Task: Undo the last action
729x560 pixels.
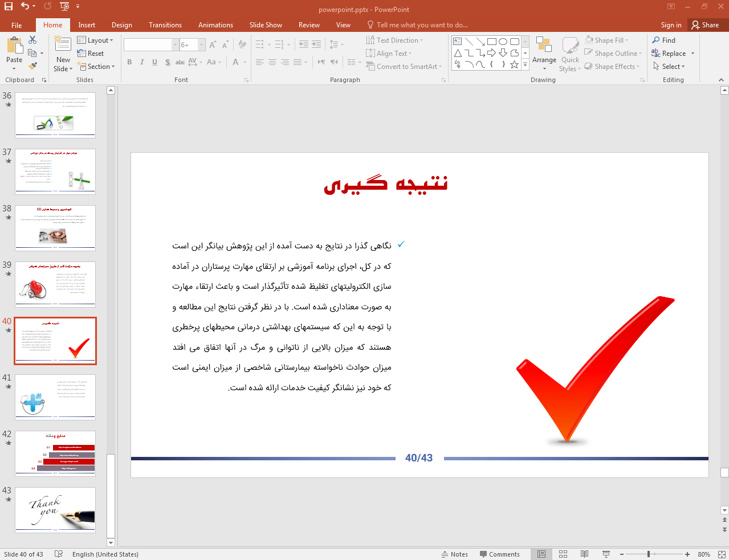Action: click(25, 6)
